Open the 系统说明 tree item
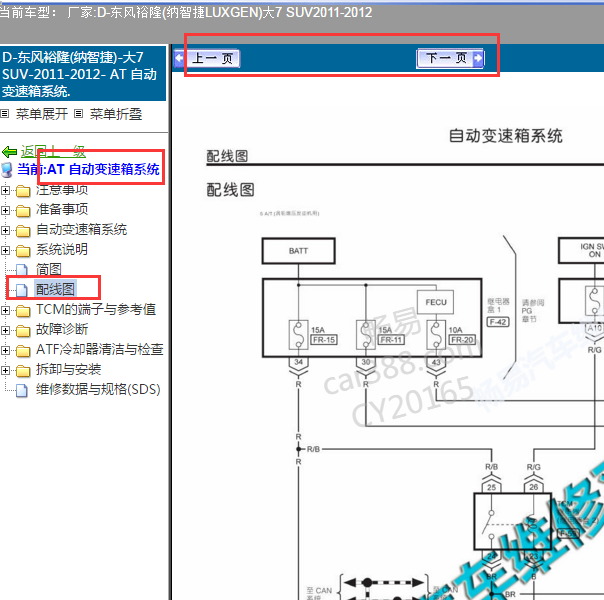 click(x=62, y=249)
